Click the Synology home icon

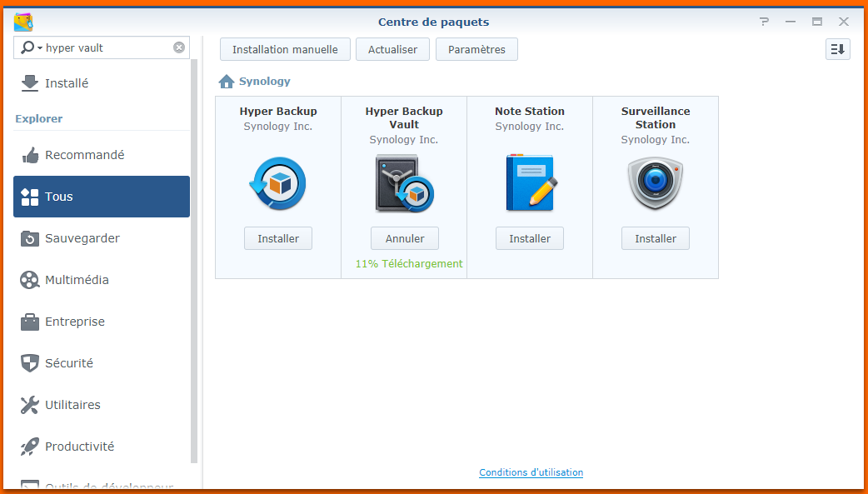(227, 82)
